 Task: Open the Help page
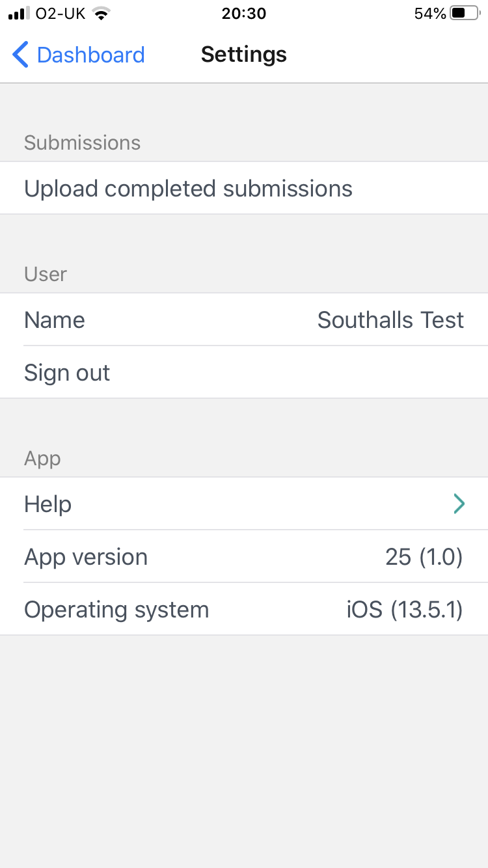pyautogui.click(x=48, y=504)
